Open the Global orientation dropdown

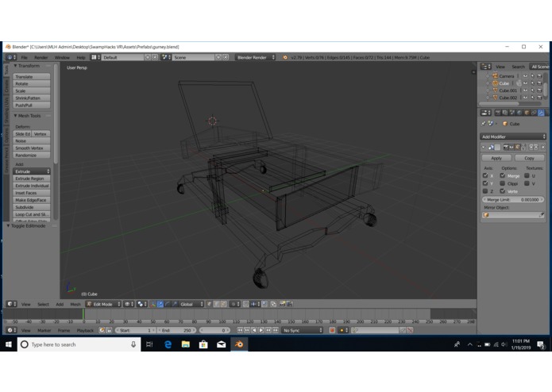point(191,304)
